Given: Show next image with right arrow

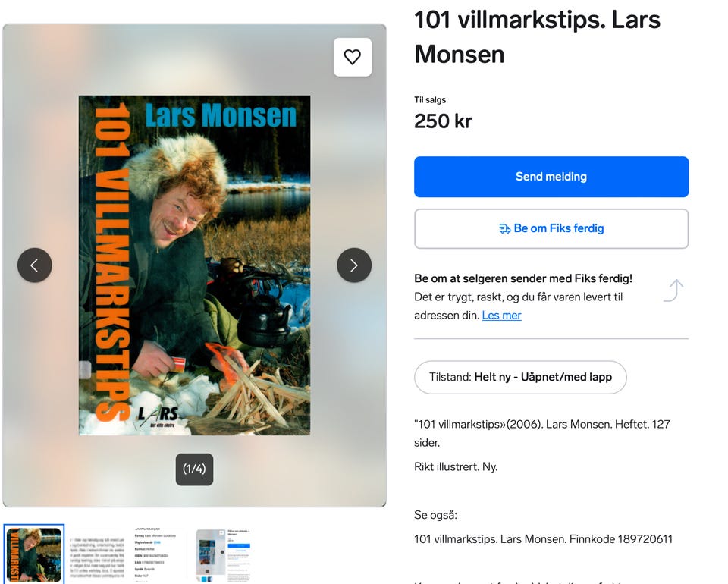Looking at the screenshot, I should click(x=354, y=265).
